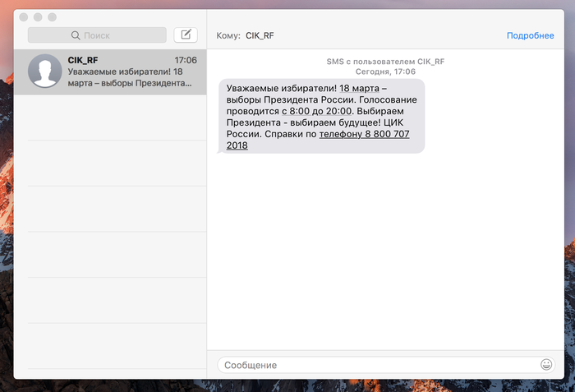575x392 pixels.
Task: Click the minimize window button
Action: [x=38, y=17]
